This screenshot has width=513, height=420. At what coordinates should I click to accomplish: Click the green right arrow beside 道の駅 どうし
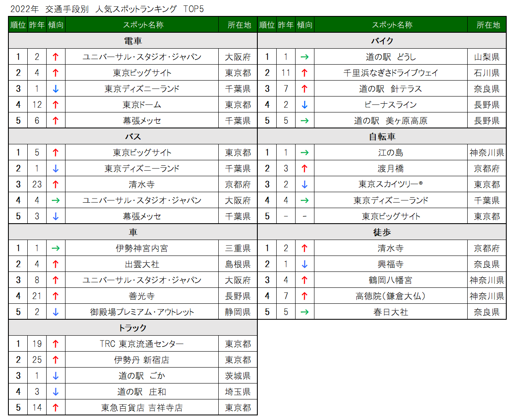pos(305,57)
